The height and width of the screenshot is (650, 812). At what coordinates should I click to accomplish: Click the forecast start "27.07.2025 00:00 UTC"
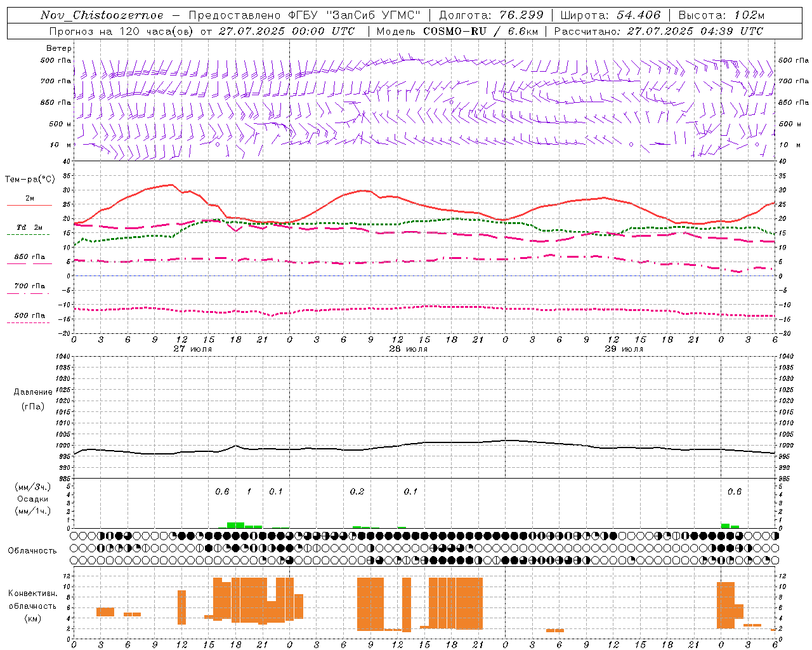coord(287,31)
